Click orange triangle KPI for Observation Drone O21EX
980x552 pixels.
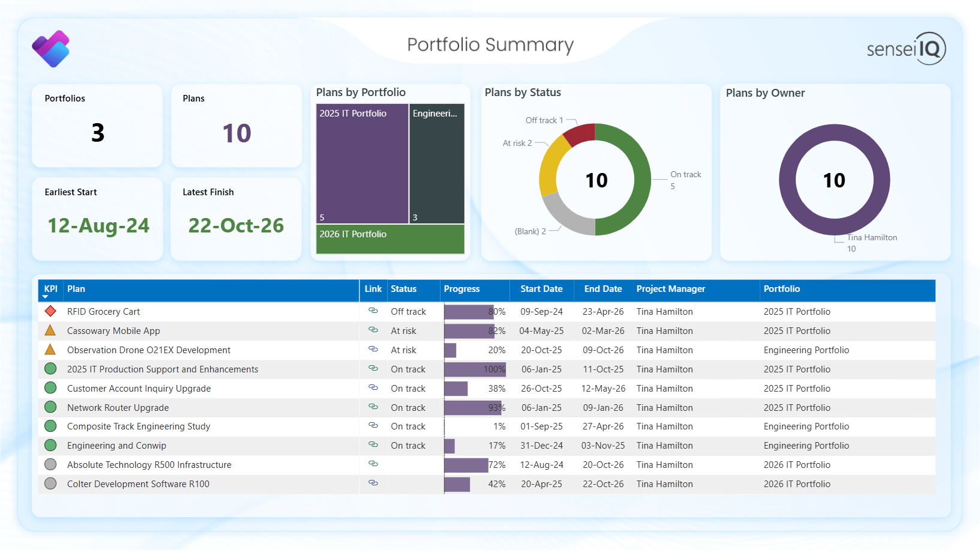click(x=50, y=350)
